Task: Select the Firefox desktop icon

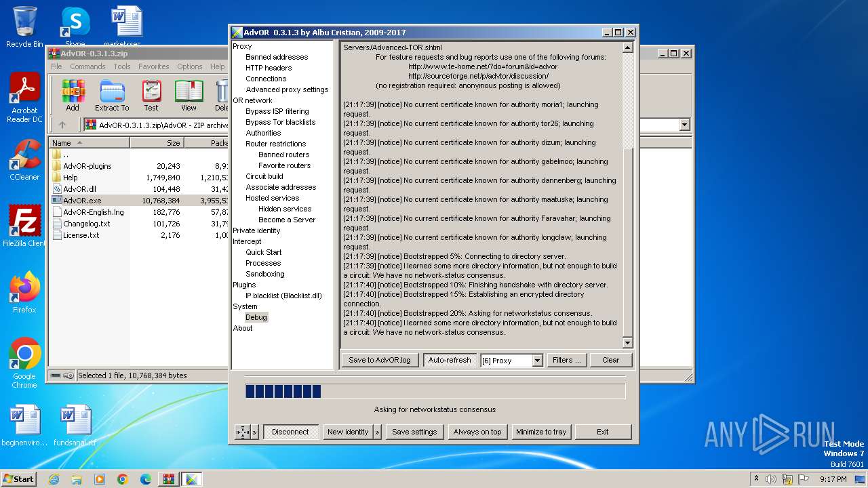Action: [24, 292]
